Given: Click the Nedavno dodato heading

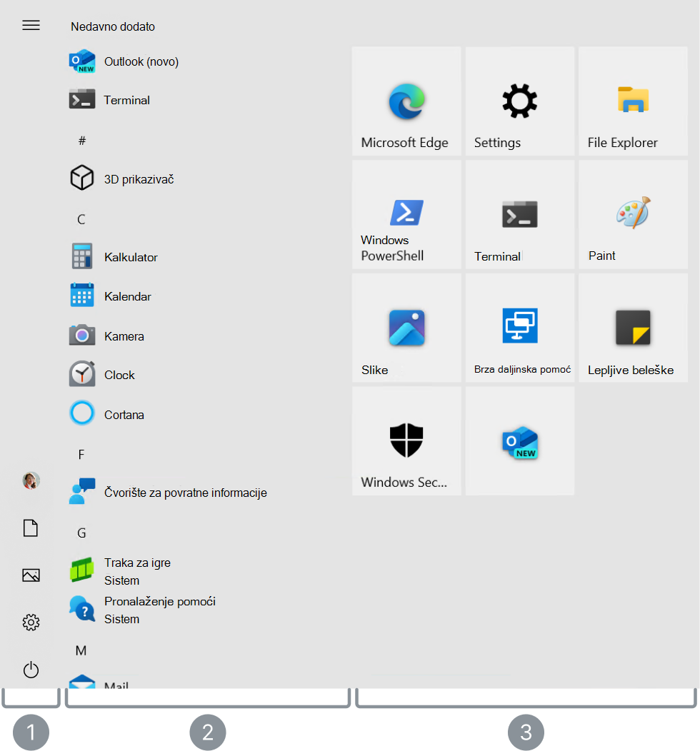Looking at the screenshot, I should pos(113,26).
